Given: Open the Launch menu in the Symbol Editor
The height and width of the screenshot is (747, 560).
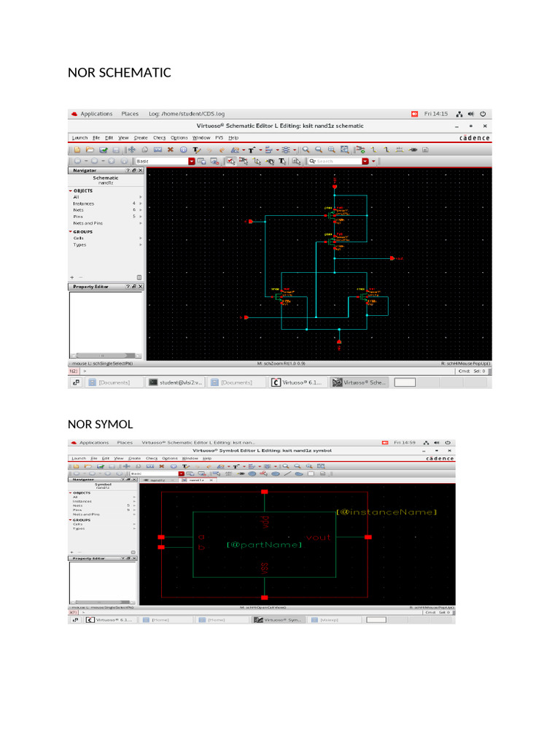Looking at the screenshot, I should (x=79, y=458).
